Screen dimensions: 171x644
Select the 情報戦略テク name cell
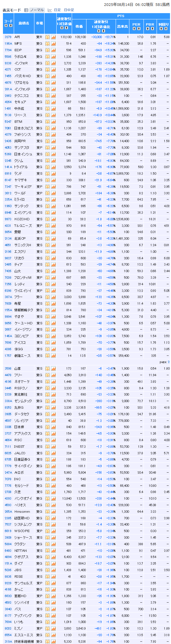tap(24, 310)
